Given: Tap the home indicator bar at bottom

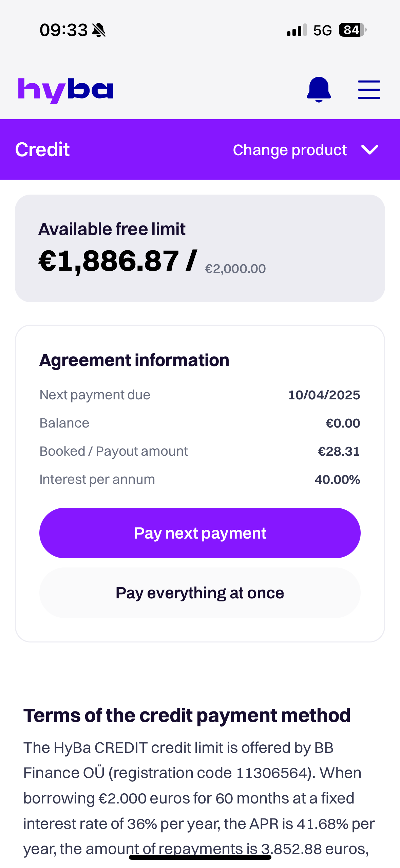Looking at the screenshot, I should pos(200,857).
